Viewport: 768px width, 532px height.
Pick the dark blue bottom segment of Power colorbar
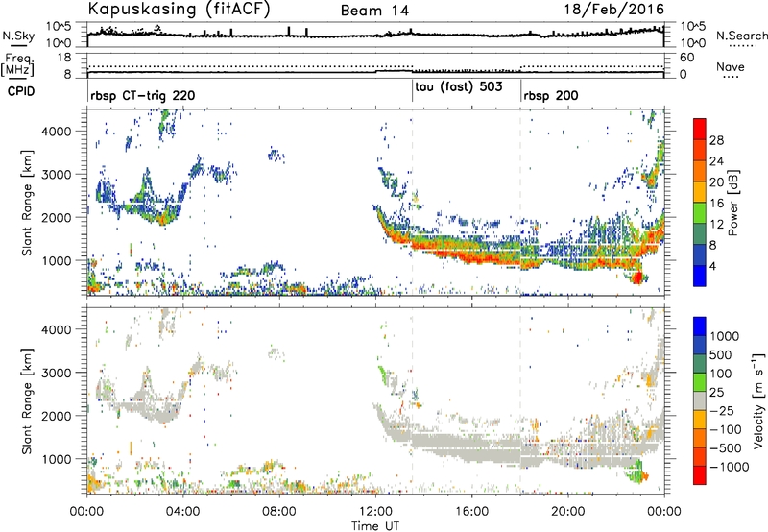(700, 276)
